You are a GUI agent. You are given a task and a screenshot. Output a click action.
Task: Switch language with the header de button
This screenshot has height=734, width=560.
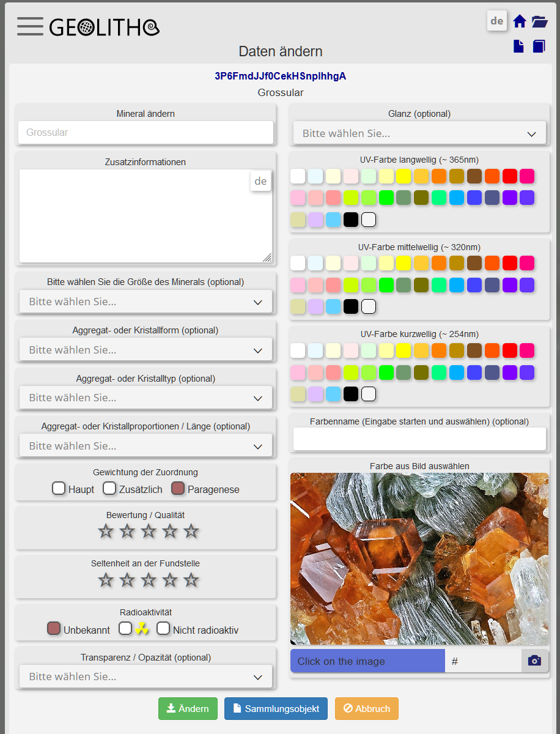(x=497, y=21)
